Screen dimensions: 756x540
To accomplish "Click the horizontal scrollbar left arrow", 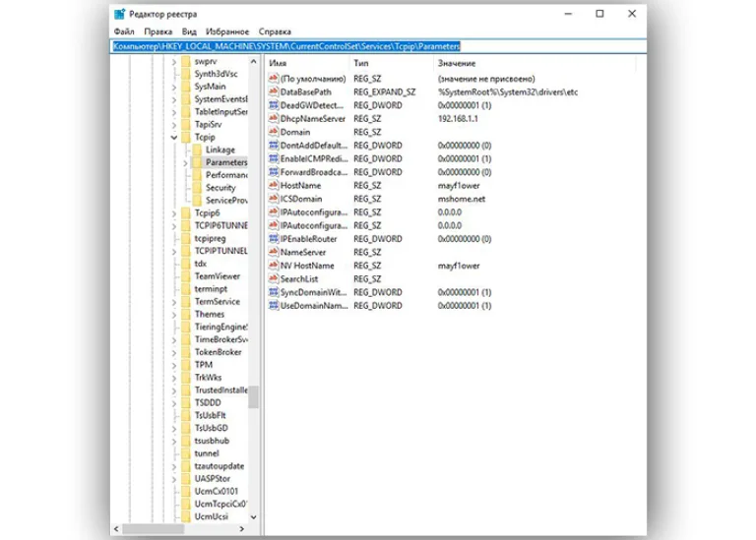I will pos(116,529).
